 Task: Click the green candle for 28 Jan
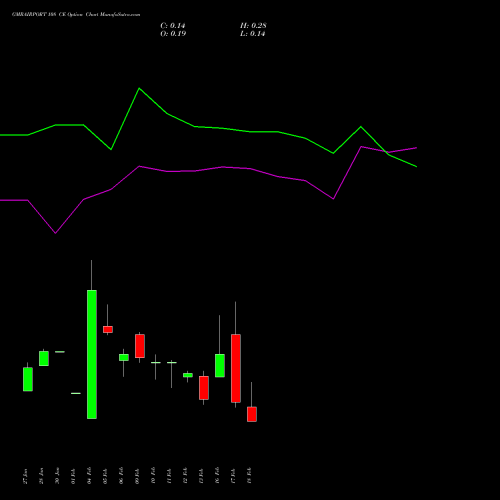coord(44,358)
